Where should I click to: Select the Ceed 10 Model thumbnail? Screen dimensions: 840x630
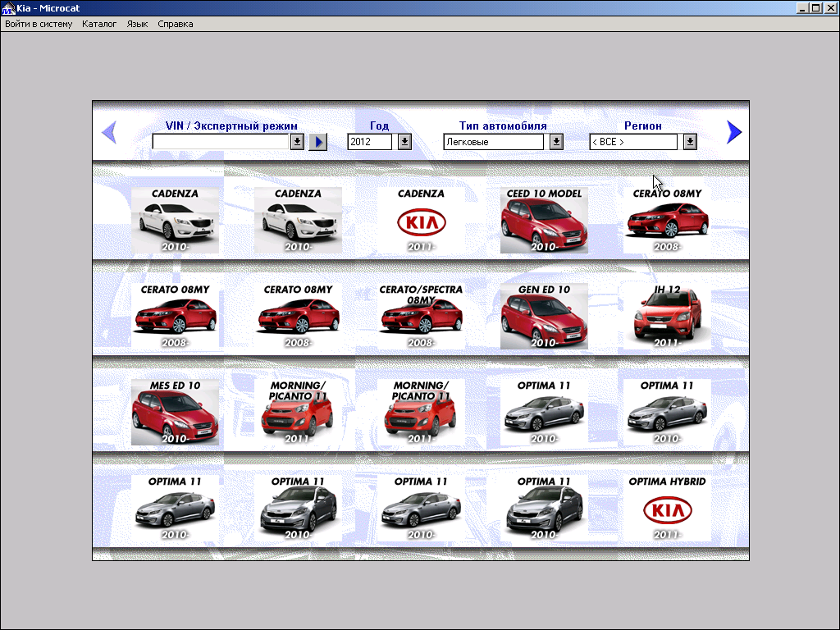[x=544, y=221]
